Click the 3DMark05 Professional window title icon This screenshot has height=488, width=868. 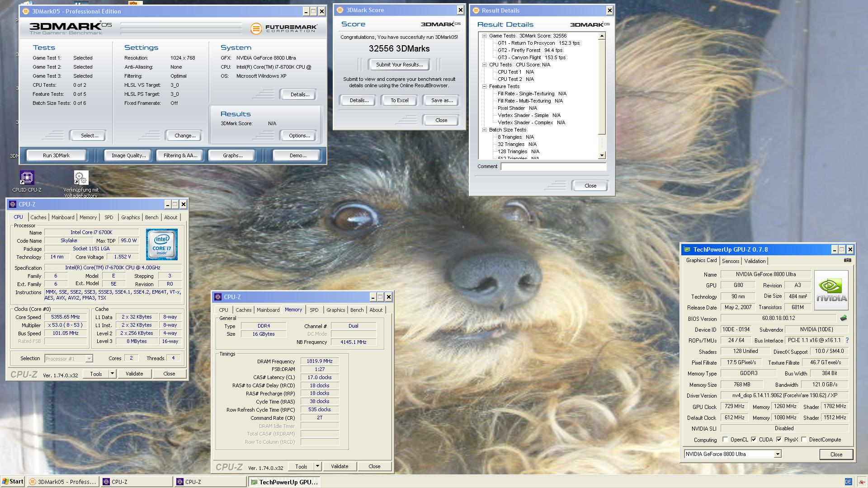[26, 11]
